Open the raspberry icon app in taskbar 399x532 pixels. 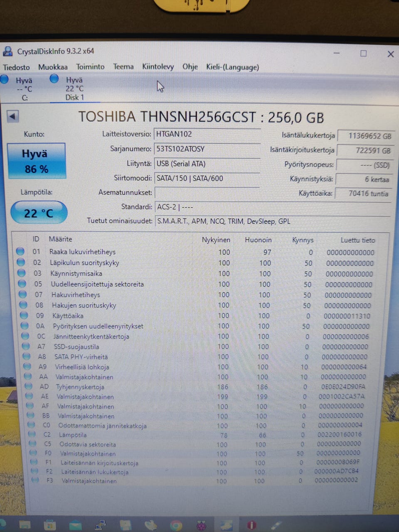(x=202, y=526)
